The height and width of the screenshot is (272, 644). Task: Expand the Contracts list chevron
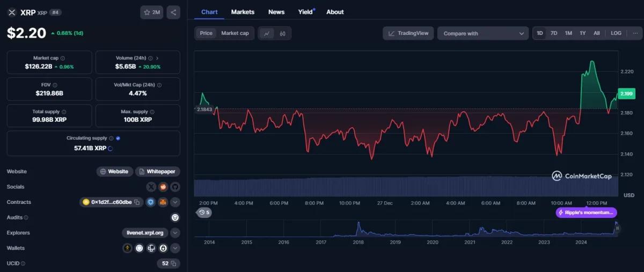(x=175, y=202)
